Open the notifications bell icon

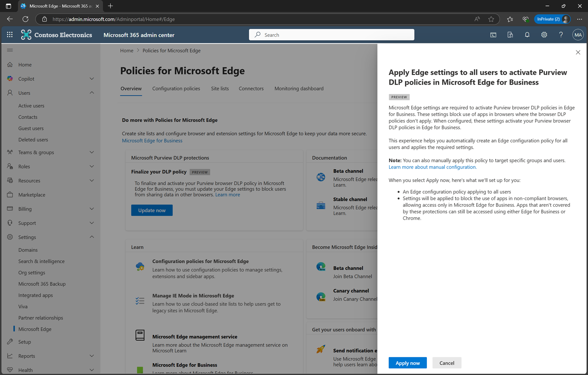pyautogui.click(x=527, y=35)
